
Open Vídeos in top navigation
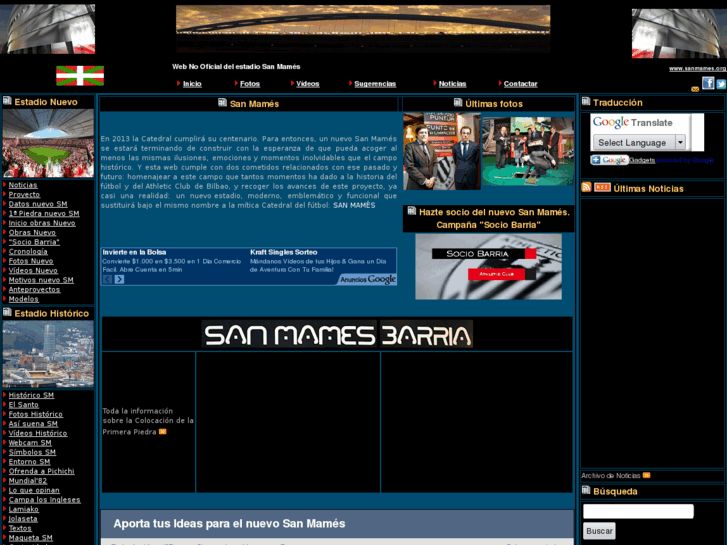point(308,84)
